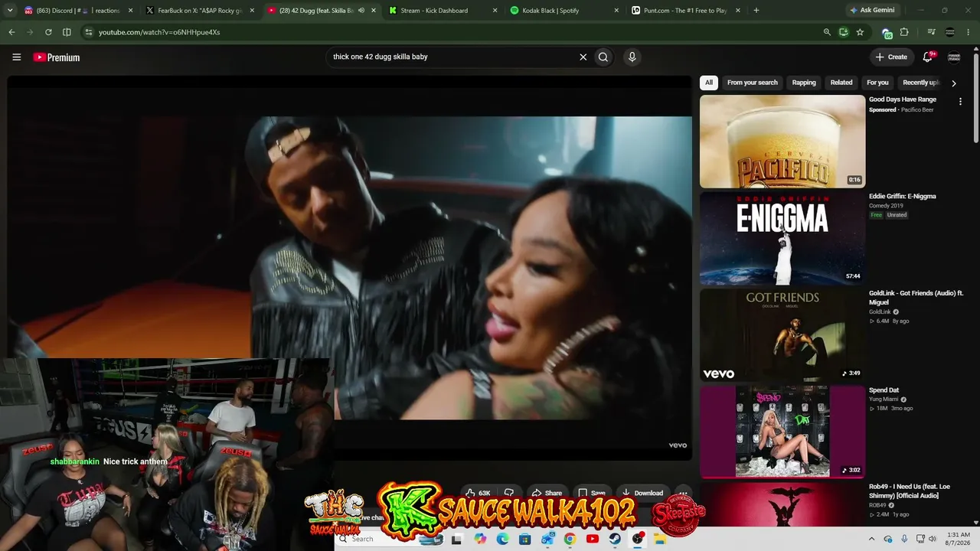
Task: Show more filter chips with right arrow
Action: 954,83
